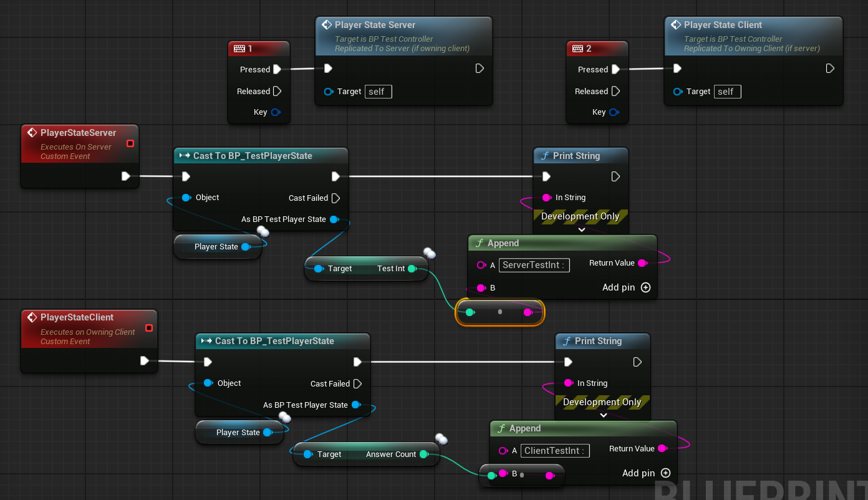
Task: Click As BP Test Player State pin on lower cast
Action: 356,405
